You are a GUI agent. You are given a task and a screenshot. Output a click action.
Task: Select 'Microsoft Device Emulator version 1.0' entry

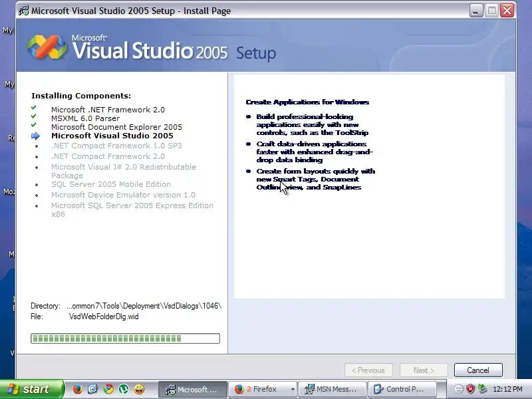tap(123, 195)
